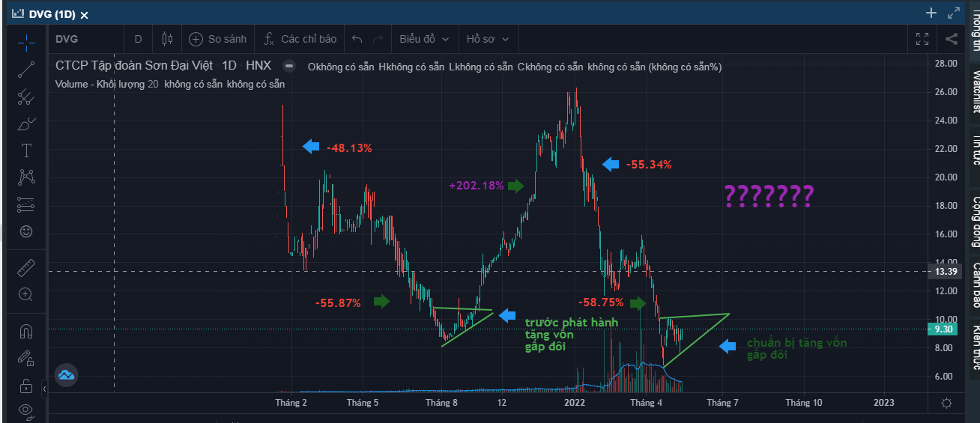Image resolution: width=980 pixels, height=423 pixels.
Task: Expand the Biểu đồ dropdown
Action: [x=424, y=39]
